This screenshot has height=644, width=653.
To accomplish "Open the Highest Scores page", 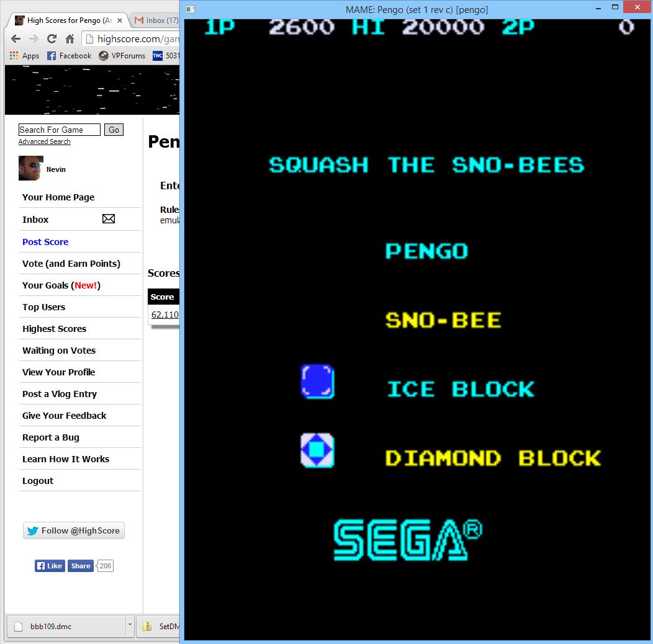I will (x=54, y=329).
